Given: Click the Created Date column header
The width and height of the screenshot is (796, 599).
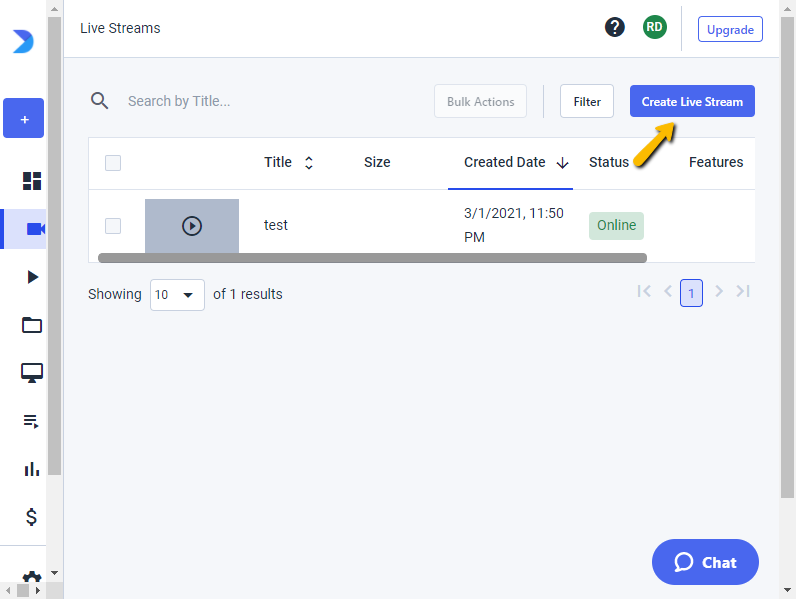Looking at the screenshot, I should tap(505, 162).
